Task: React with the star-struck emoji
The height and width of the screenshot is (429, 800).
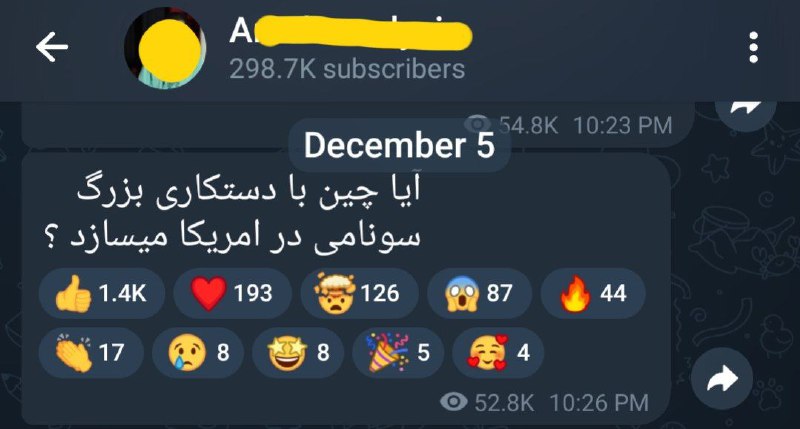Action: [x=297, y=352]
